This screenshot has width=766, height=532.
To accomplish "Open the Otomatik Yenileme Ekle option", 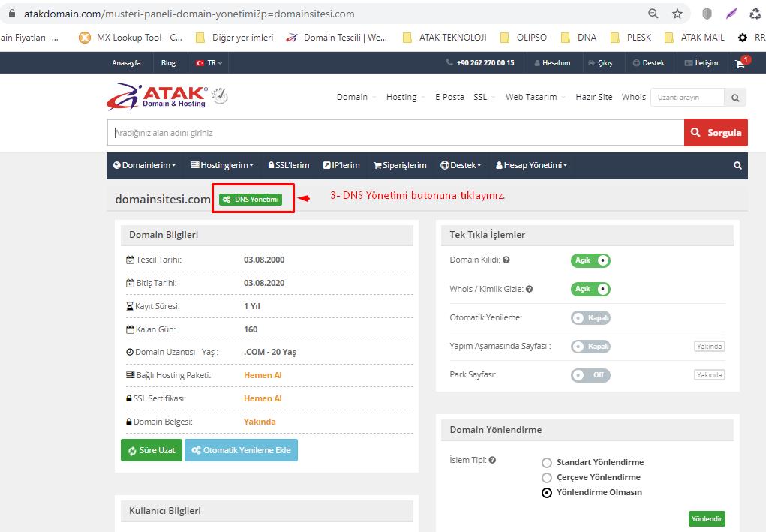I will click(x=241, y=450).
